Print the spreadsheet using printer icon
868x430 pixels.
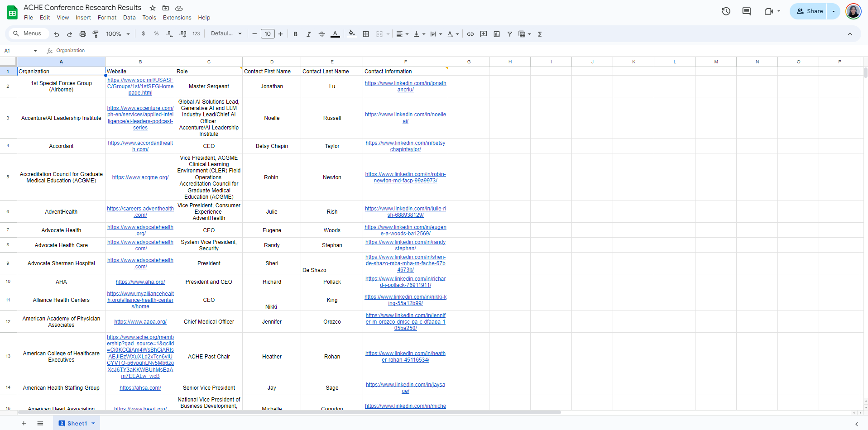[83, 34]
